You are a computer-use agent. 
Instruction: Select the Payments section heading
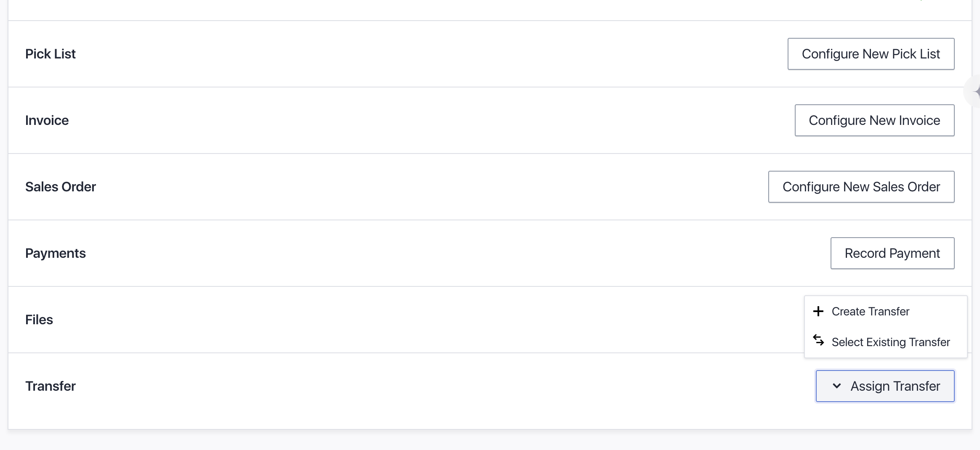coord(56,253)
